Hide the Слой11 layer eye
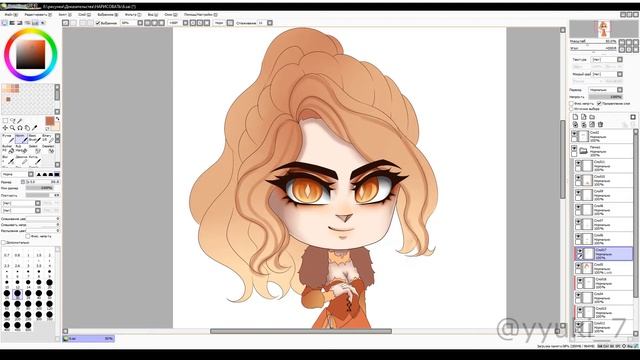The width and height of the screenshot is (640, 360). point(578,163)
